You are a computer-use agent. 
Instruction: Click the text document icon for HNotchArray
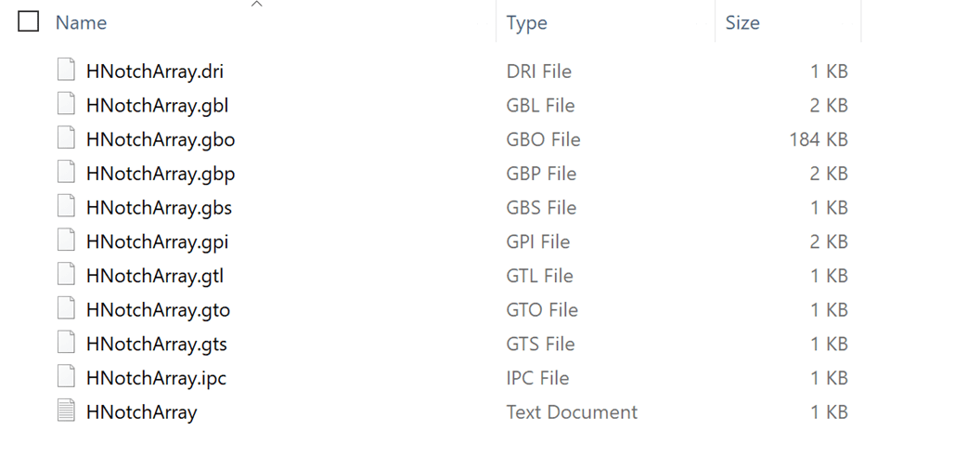coord(66,411)
